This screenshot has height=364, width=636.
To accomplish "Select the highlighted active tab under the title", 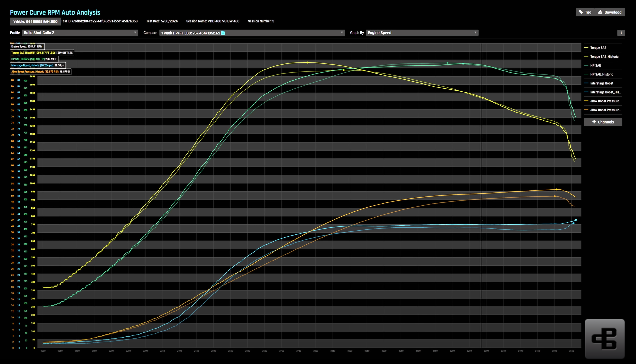I will pyautogui.click(x=35, y=21).
